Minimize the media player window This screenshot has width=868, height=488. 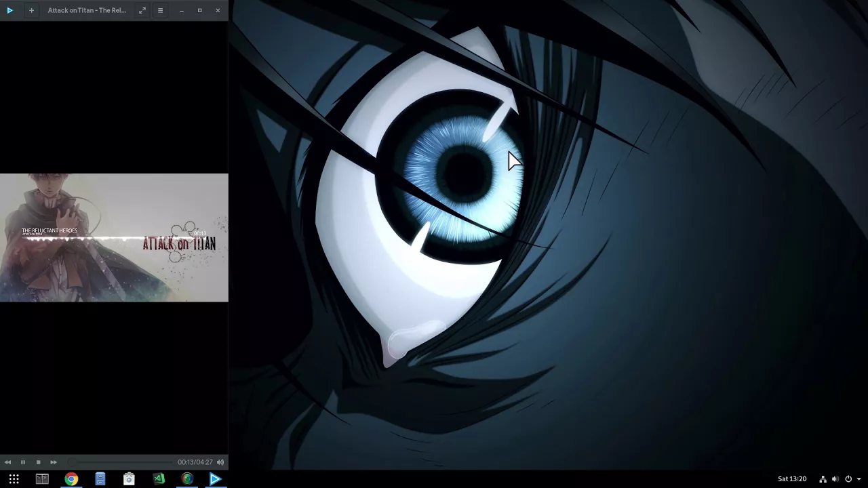(182, 10)
